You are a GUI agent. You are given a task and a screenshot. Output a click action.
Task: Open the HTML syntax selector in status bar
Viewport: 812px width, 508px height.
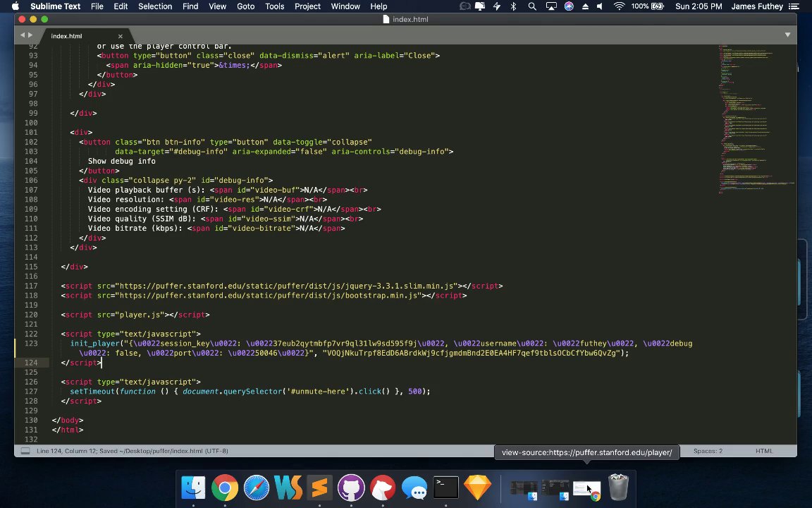tap(764, 451)
